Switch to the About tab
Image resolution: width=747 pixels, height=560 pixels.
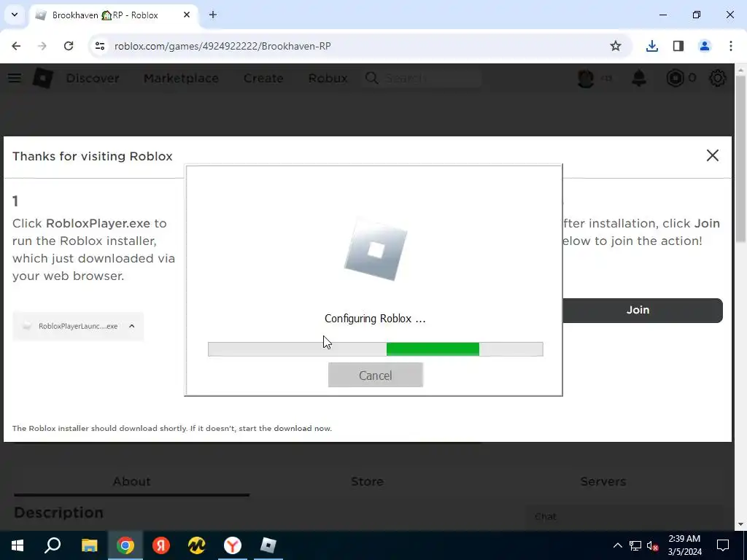[131, 481]
